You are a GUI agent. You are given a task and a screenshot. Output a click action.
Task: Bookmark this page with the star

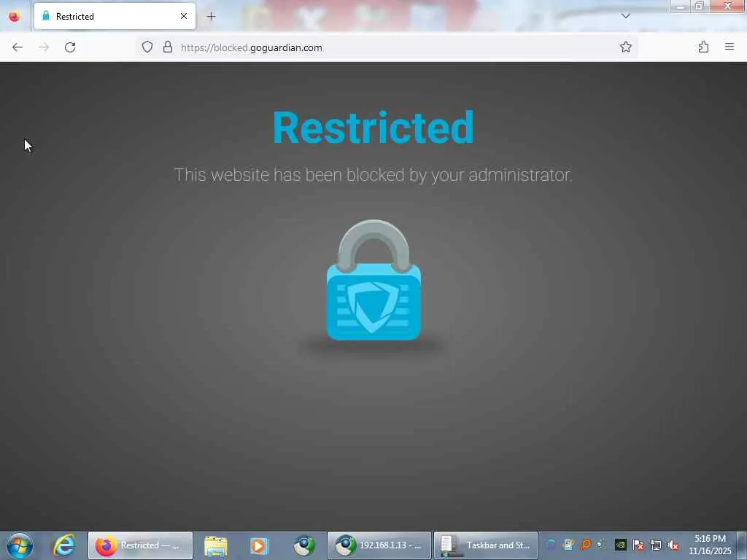625,47
